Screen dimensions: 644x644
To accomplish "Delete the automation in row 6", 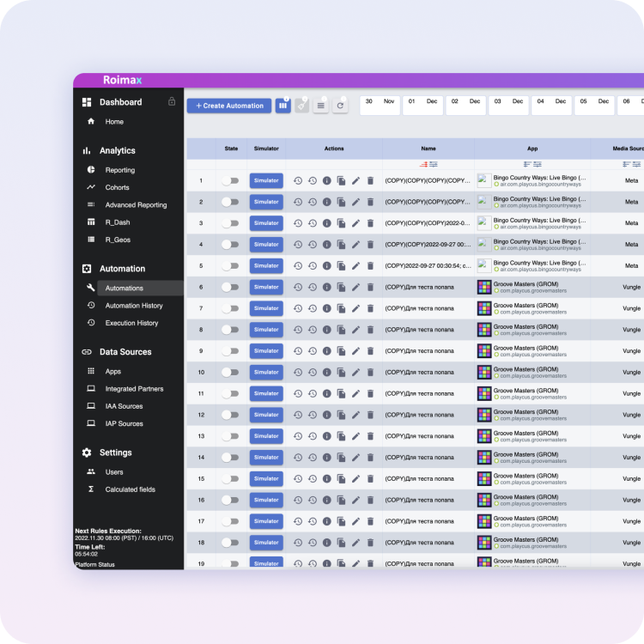I will pyautogui.click(x=370, y=287).
